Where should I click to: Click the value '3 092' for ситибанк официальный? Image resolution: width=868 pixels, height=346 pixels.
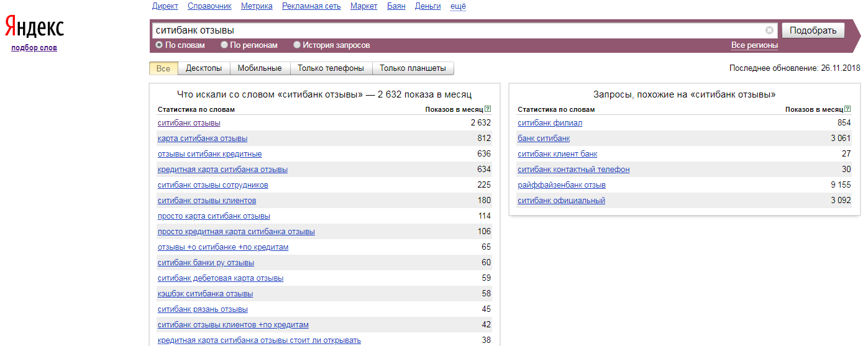pyautogui.click(x=841, y=201)
